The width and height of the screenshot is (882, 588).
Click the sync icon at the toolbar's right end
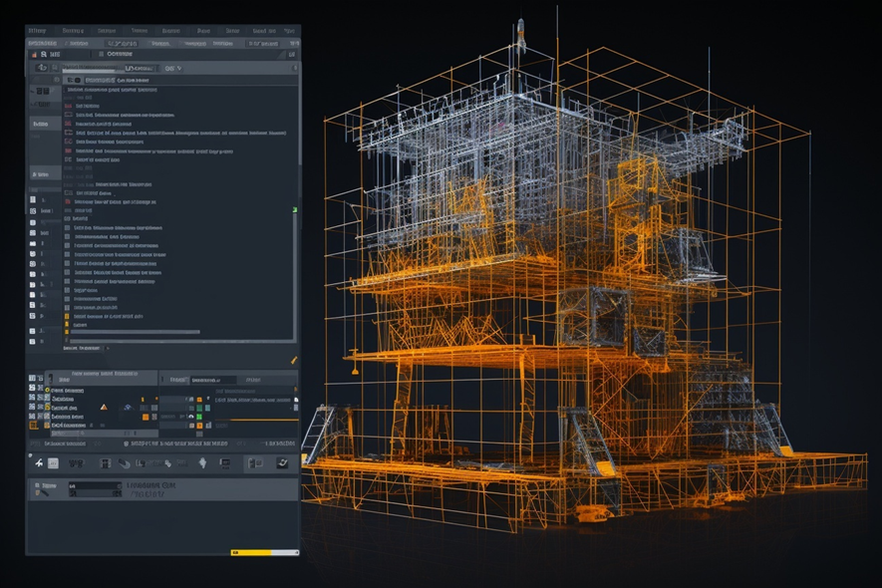pyautogui.click(x=282, y=462)
